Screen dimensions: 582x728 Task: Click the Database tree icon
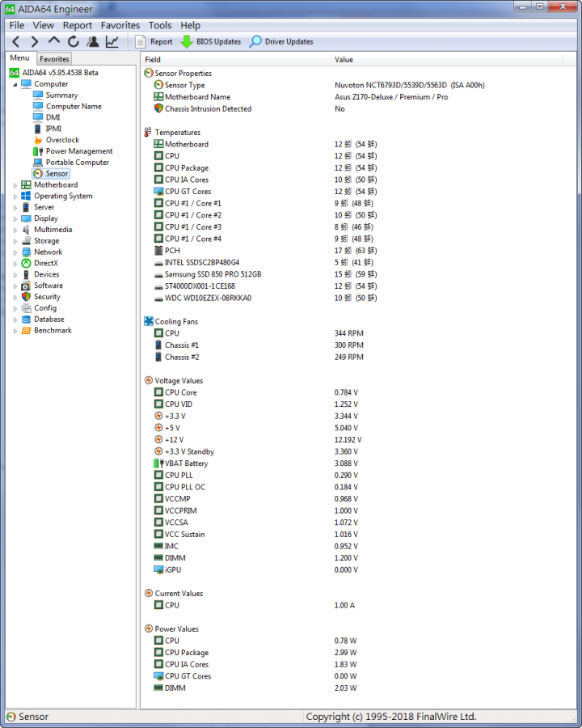(x=26, y=320)
